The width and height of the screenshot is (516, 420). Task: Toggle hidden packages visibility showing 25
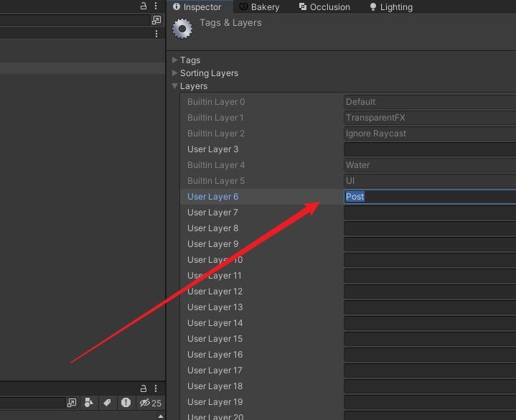(150, 403)
